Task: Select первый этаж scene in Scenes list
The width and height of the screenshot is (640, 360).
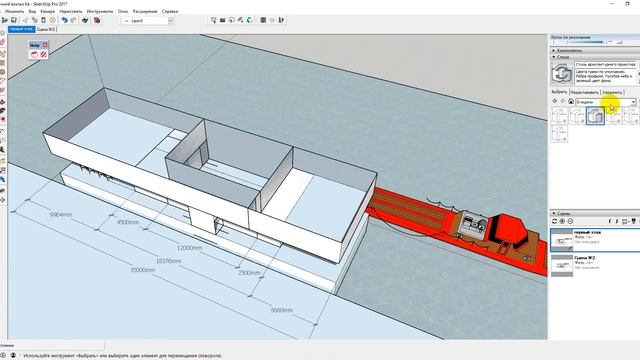Action: click(x=595, y=240)
